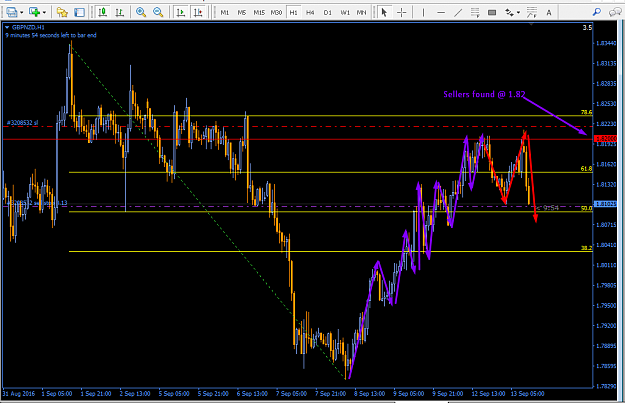Click the '13 Sep 05:00' time label
The width and height of the screenshot is (625, 403).
tap(528, 393)
